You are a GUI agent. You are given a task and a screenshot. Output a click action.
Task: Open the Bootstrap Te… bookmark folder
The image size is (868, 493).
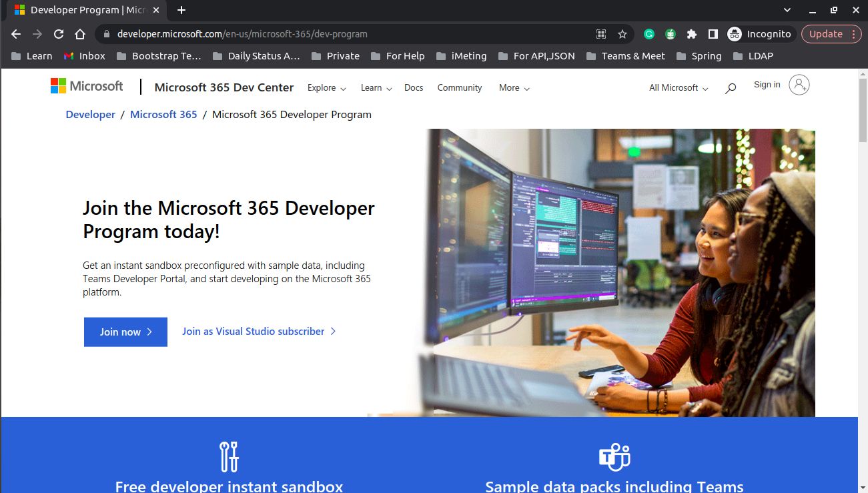coord(159,56)
